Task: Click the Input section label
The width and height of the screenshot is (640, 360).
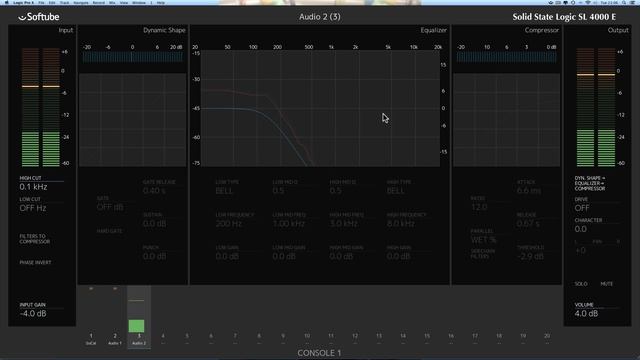Action: 66,30
